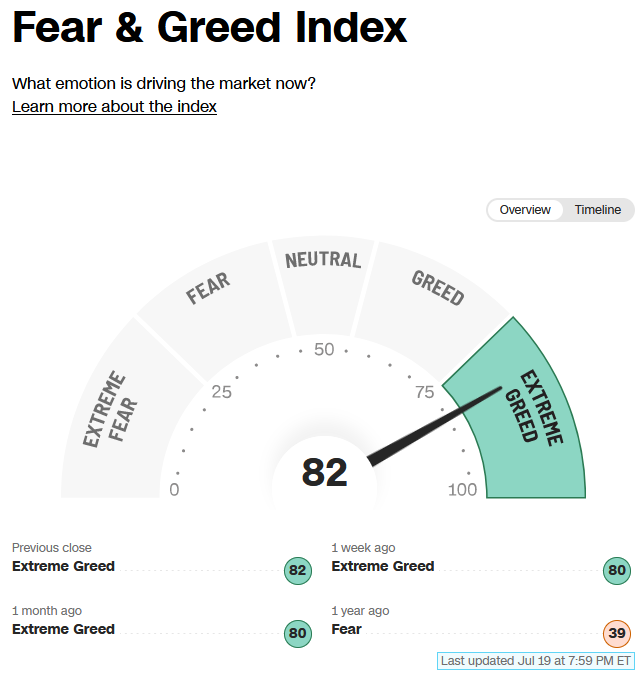Click the 75 tick mark on gauge
The image size is (641, 684).
pos(424,392)
